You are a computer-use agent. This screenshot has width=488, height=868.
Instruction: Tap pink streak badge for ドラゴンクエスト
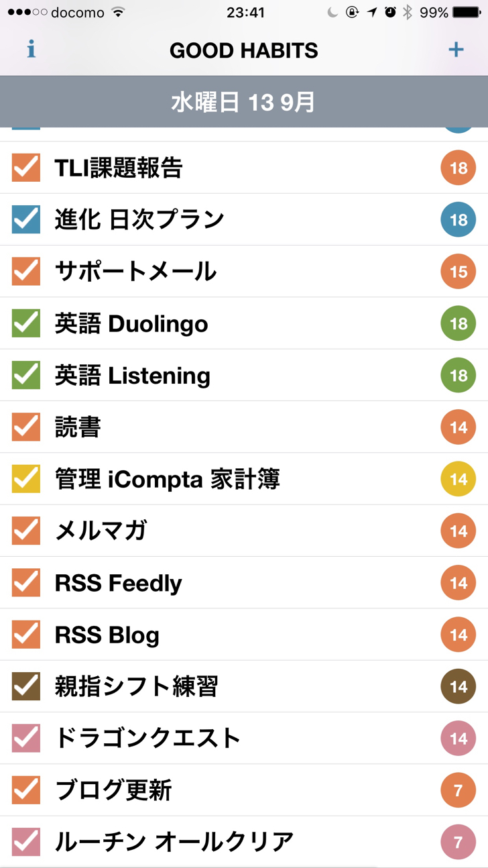[459, 739]
